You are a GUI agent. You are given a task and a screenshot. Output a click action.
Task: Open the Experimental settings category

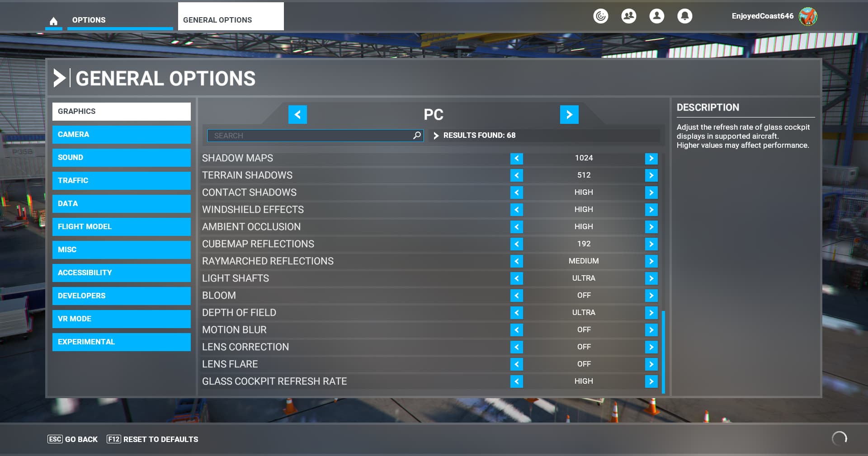tap(122, 342)
